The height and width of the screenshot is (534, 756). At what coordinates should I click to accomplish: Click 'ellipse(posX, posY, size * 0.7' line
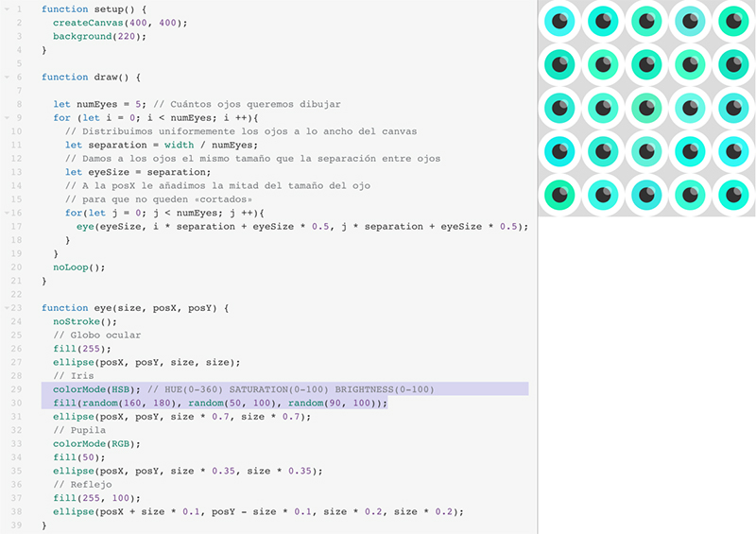point(182,416)
